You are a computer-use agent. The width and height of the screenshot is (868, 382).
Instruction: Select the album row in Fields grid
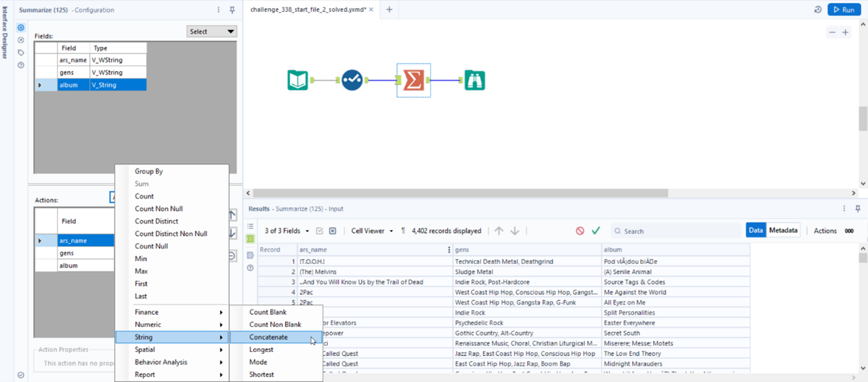pyautogui.click(x=91, y=85)
